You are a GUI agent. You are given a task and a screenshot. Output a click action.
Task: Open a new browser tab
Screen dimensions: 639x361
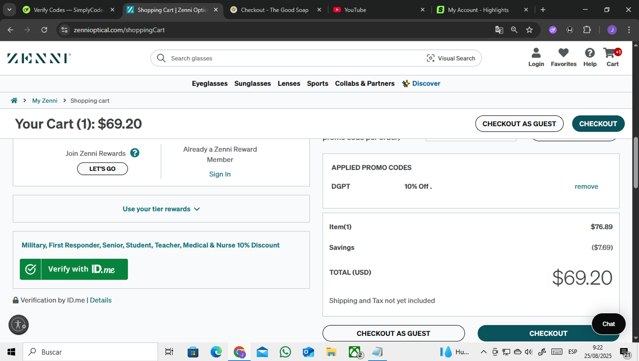point(542,9)
